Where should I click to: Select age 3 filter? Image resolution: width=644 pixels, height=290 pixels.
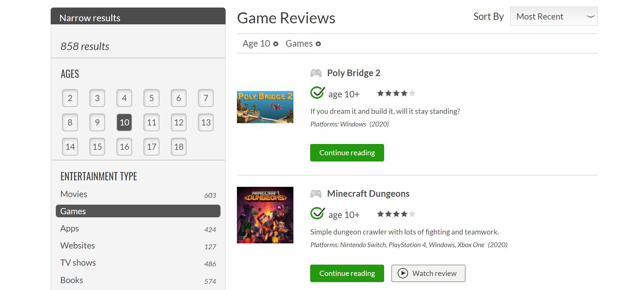point(97,98)
